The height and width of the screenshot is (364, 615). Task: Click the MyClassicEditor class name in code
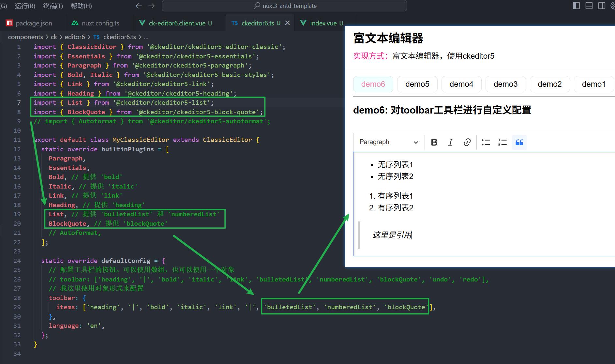click(x=141, y=140)
